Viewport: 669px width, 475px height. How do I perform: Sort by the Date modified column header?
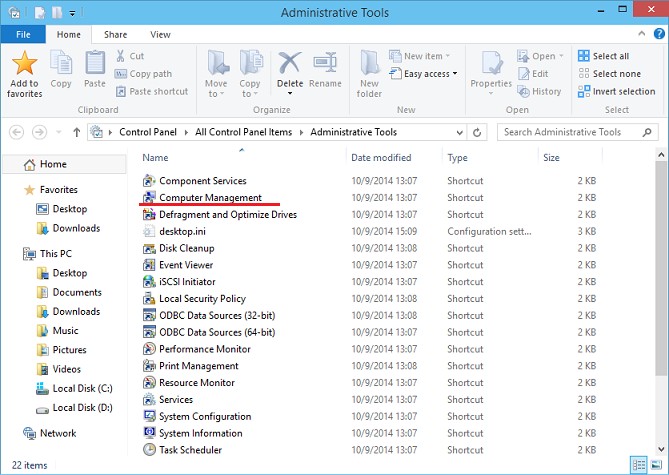381,158
